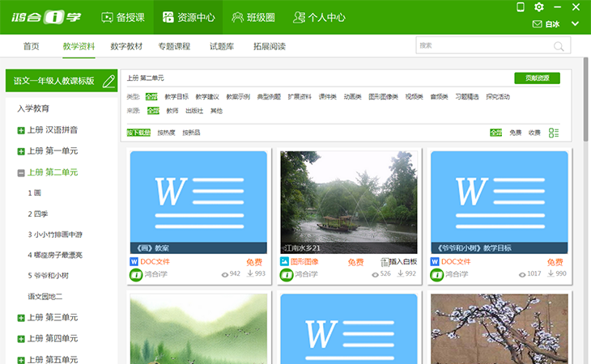Click the 鸿合i学 avatar on 《爷爷和小树》 card

[437, 275]
